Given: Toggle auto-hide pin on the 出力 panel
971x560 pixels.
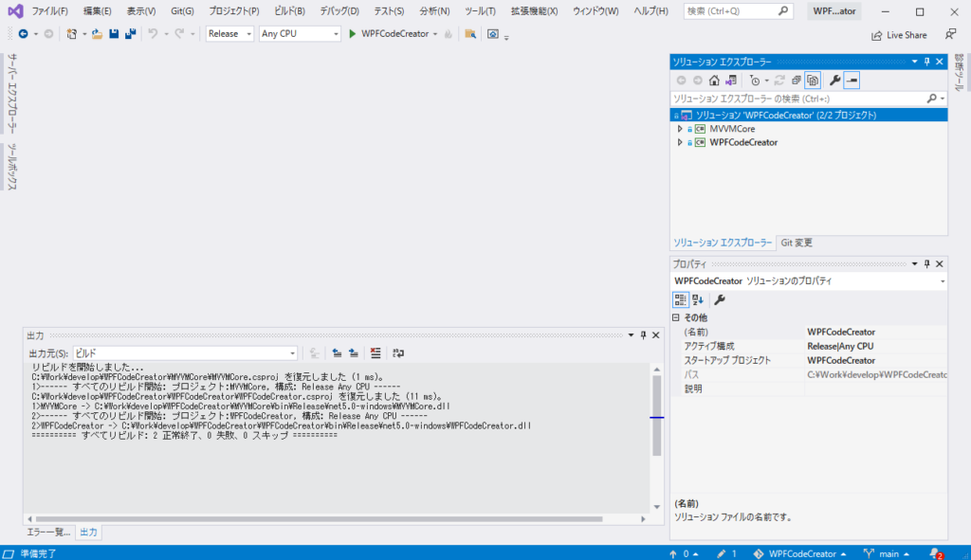Looking at the screenshot, I should [644, 335].
